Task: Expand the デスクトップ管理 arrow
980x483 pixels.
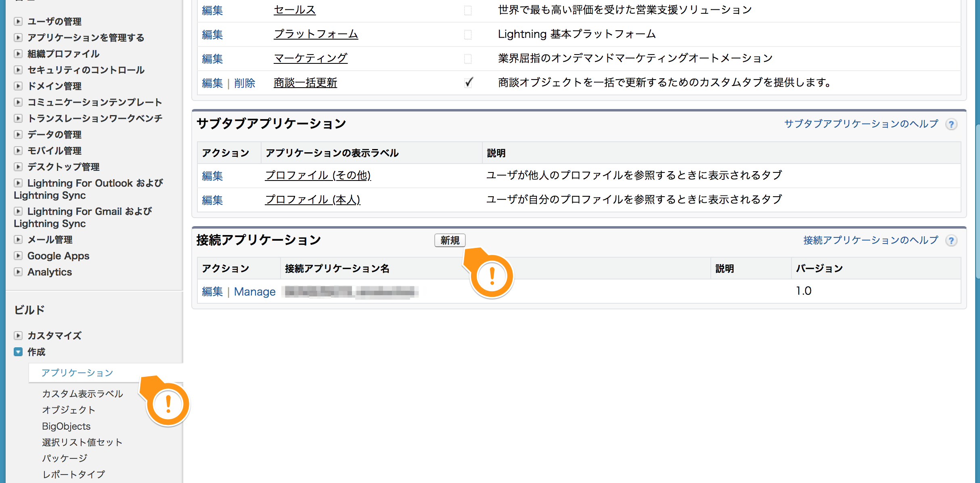Action: (x=18, y=167)
